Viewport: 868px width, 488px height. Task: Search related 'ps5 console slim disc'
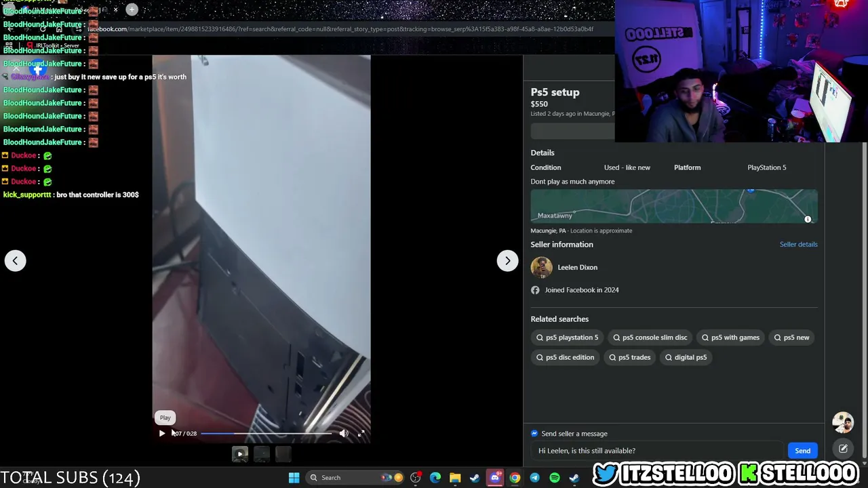[x=650, y=338]
